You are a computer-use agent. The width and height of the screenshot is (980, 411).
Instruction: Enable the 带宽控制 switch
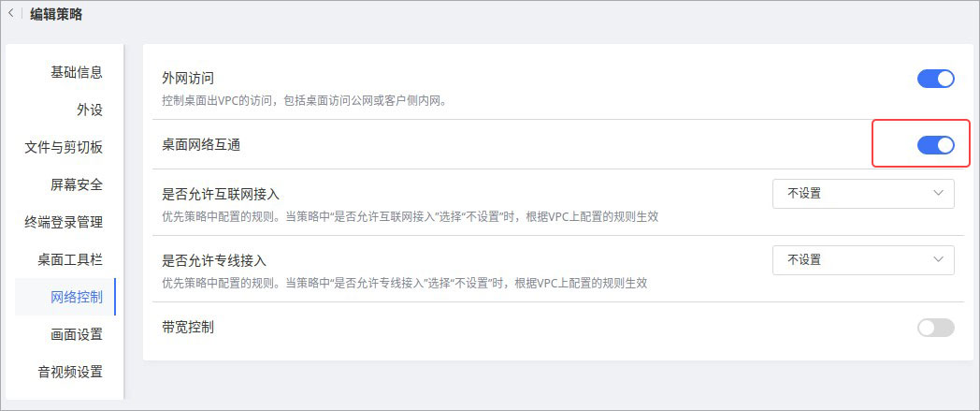point(935,328)
